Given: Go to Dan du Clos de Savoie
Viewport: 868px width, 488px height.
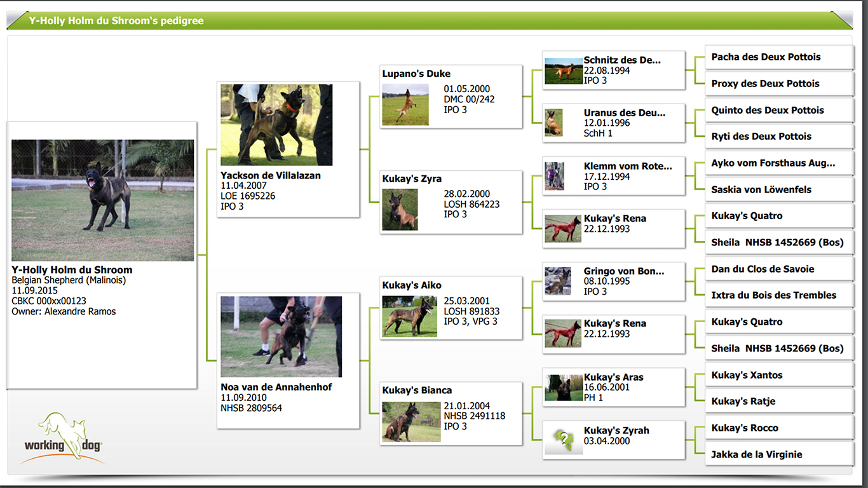Looking at the screenshot, I should (x=778, y=269).
